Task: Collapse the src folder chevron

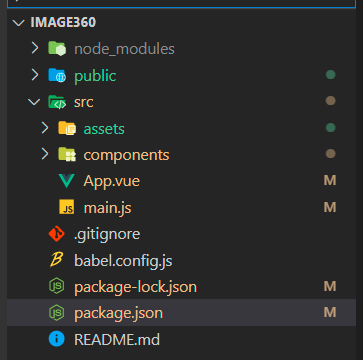Action: (34, 102)
